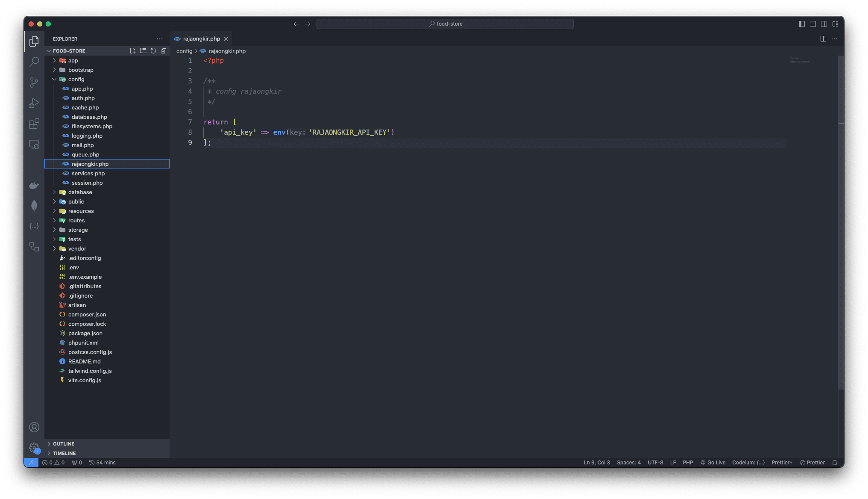Open the Source Control view

pyautogui.click(x=34, y=82)
